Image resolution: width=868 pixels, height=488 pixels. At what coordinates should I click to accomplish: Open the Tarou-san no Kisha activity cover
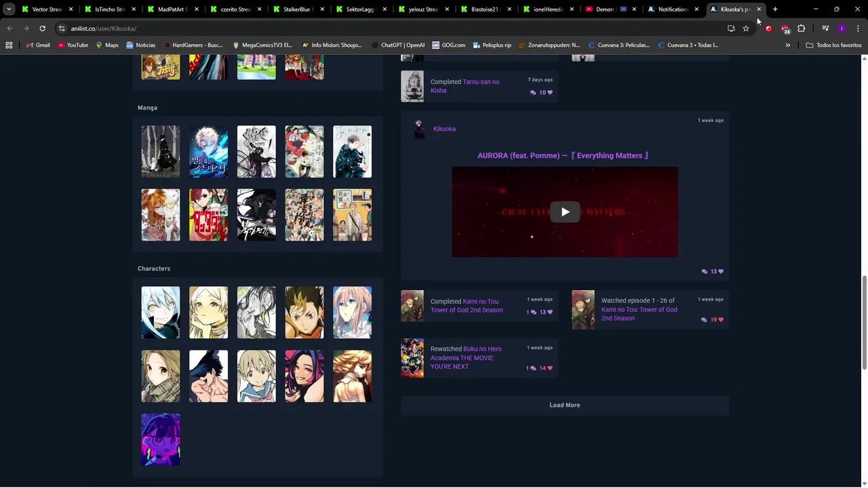point(412,86)
